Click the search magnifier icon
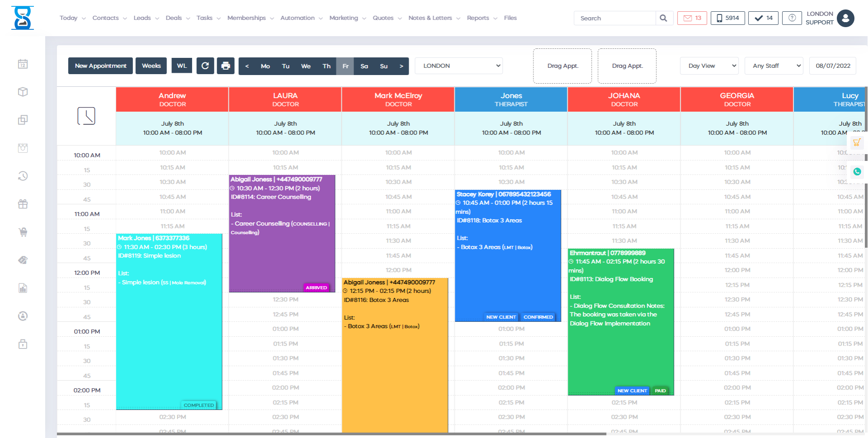The image size is (868, 438). pos(663,18)
